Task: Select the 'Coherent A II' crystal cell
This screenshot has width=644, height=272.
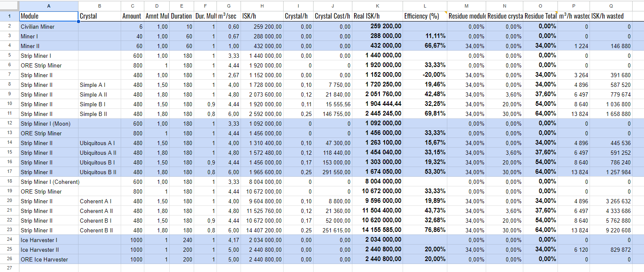Action: click(99, 211)
